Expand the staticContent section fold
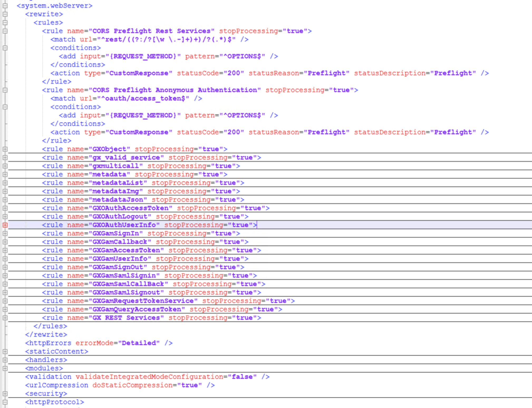This screenshot has height=408, width=532. pos(5,351)
